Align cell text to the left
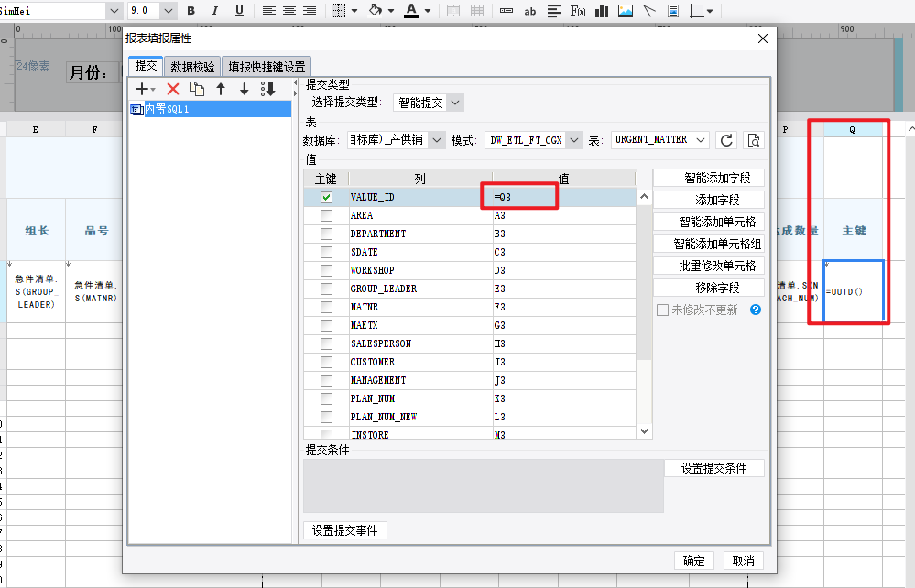The width and height of the screenshot is (915, 588). (x=269, y=10)
